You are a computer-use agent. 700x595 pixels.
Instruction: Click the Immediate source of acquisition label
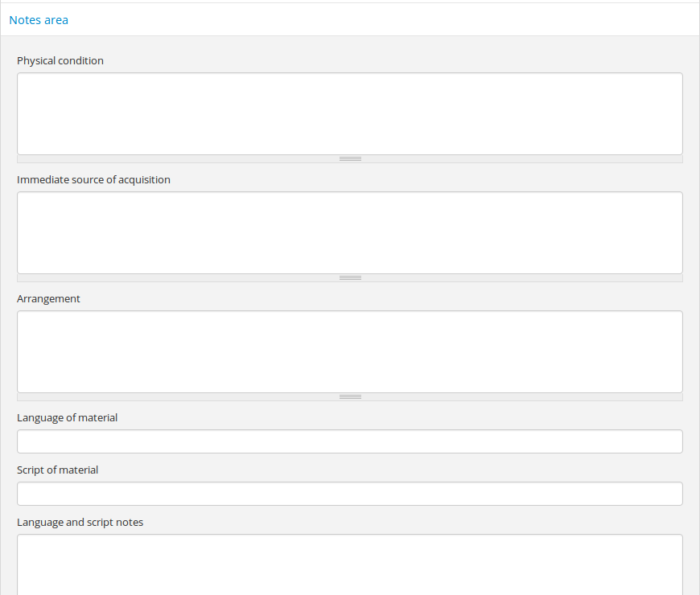pyautogui.click(x=93, y=179)
